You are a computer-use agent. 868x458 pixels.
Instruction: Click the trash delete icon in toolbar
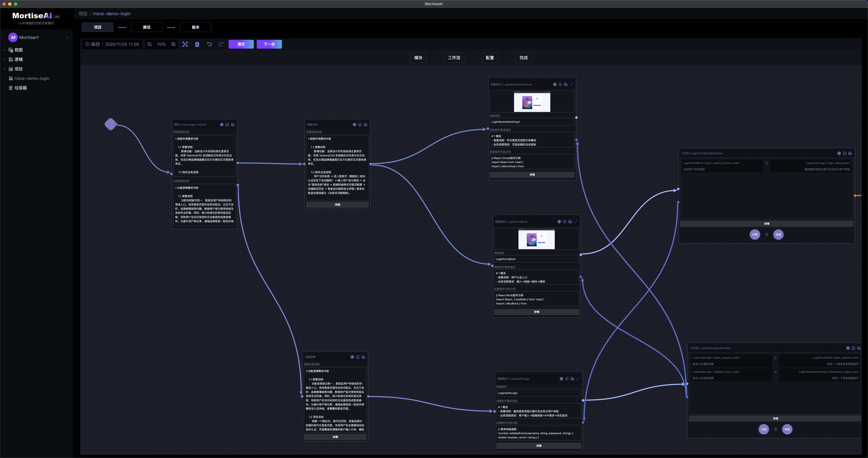(197, 44)
